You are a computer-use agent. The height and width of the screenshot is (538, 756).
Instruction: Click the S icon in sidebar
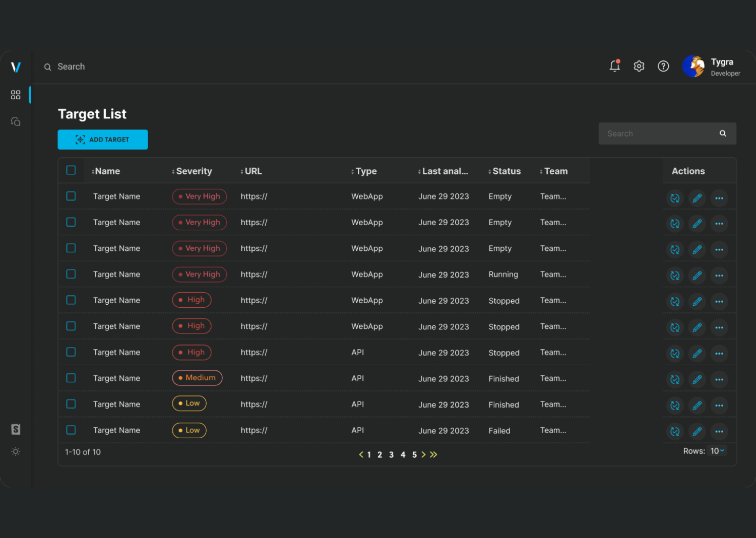[16, 429]
